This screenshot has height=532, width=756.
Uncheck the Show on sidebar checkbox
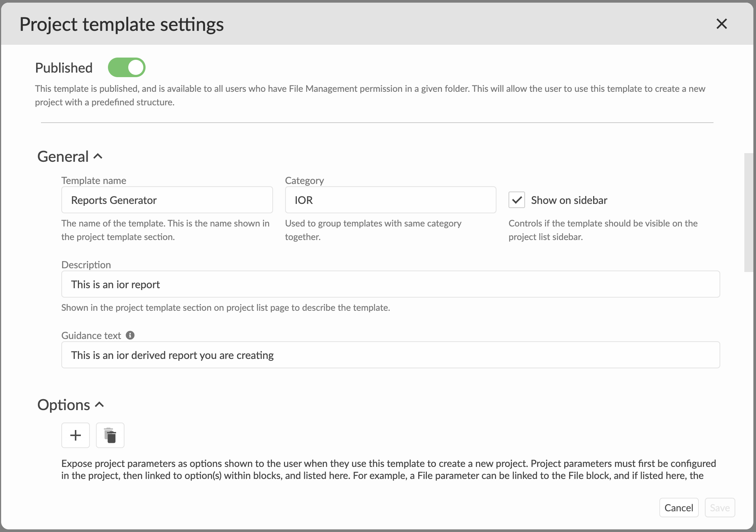click(516, 200)
